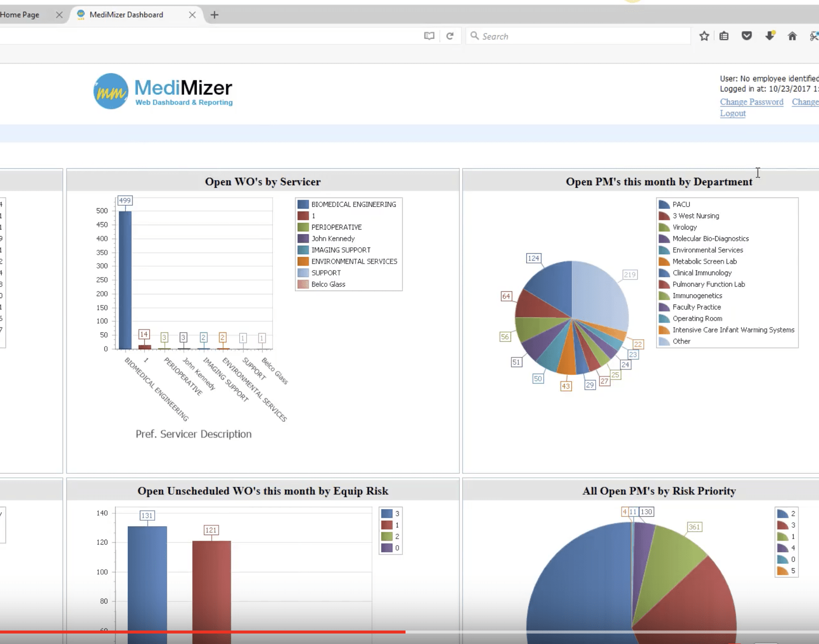819x644 pixels.
Task: Open a new tab with the plus button
Action: (215, 14)
